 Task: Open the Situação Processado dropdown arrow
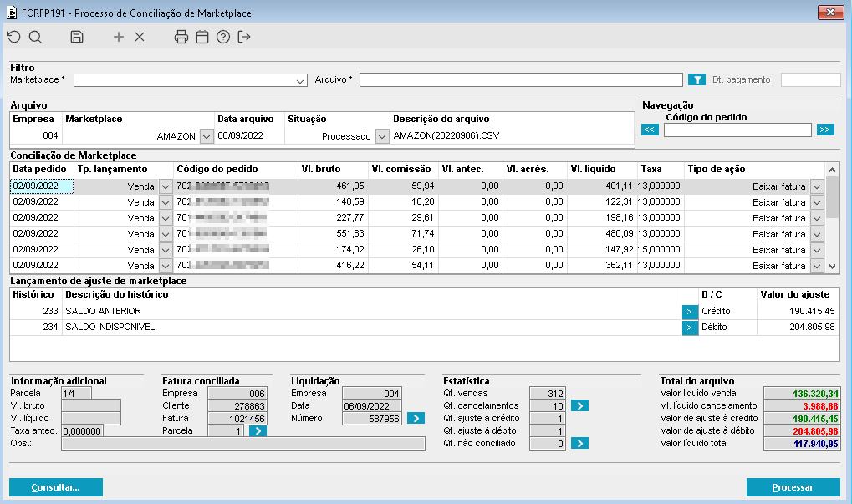[382, 136]
